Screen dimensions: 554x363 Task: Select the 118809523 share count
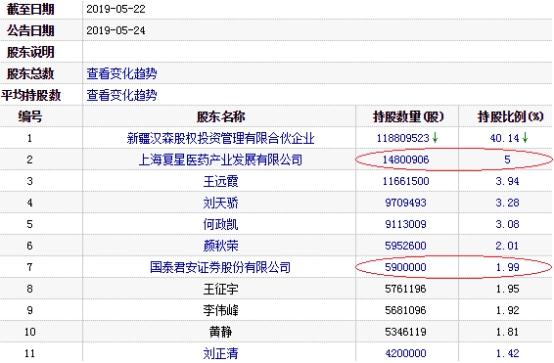point(403,138)
